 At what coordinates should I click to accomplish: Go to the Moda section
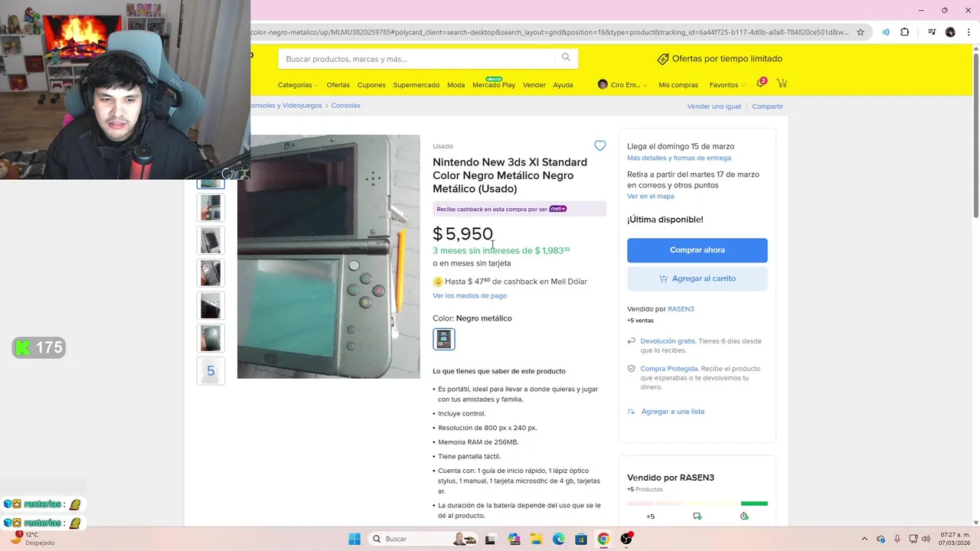456,85
